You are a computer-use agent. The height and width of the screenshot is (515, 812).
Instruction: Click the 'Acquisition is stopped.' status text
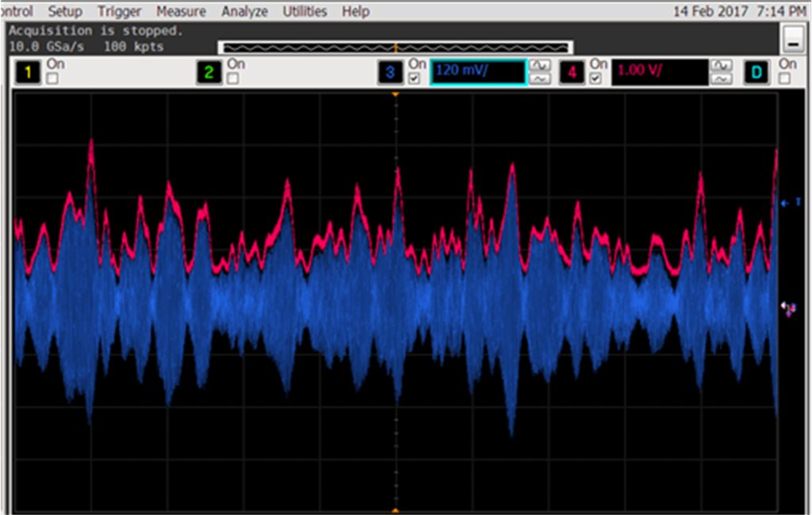(96, 31)
